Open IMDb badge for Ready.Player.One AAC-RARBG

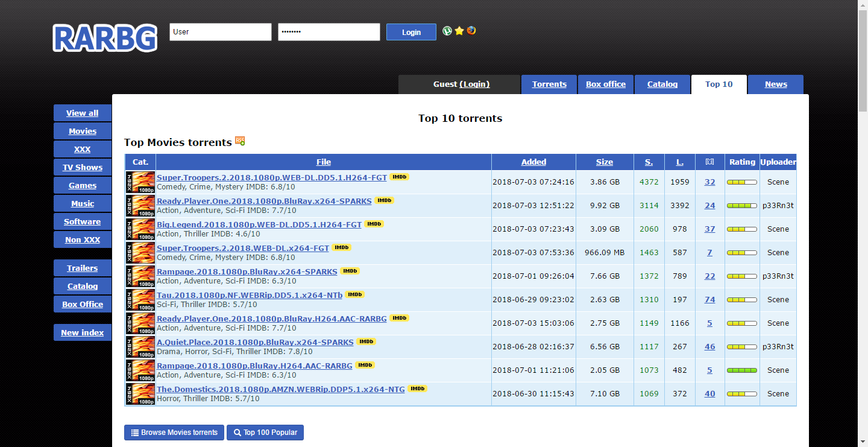pos(399,318)
